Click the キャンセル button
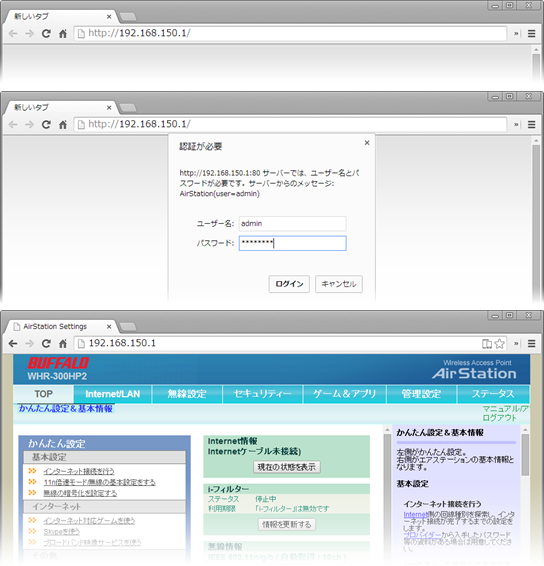 coord(339,284)
